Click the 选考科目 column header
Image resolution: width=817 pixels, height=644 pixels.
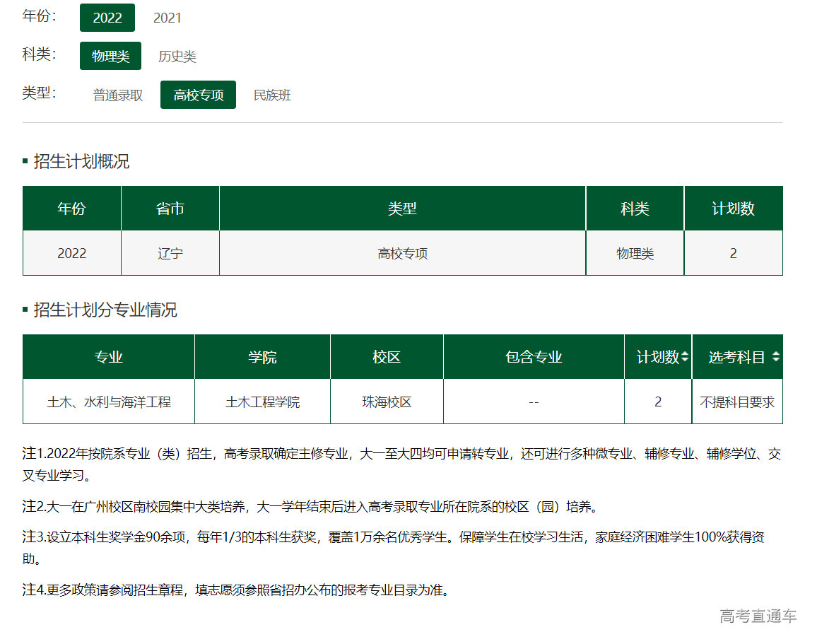(x=736, y=358)
